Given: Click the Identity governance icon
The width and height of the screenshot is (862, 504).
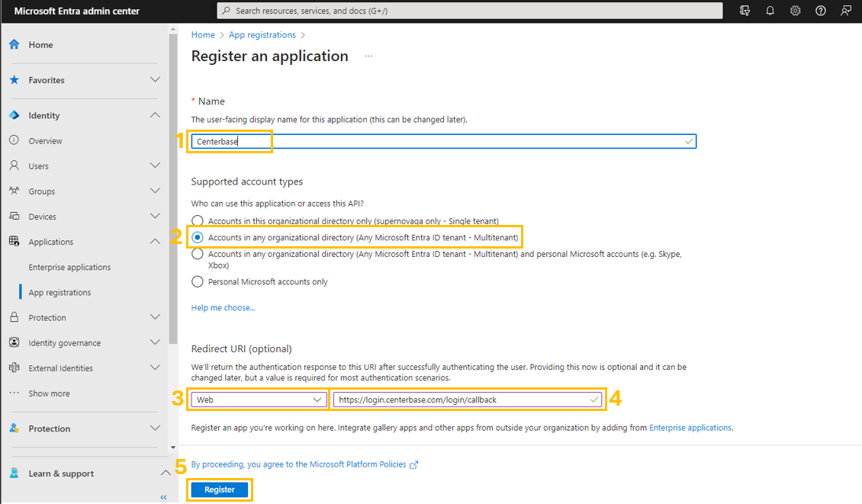Looking at the screenshot, I should (x=14, y=342).
